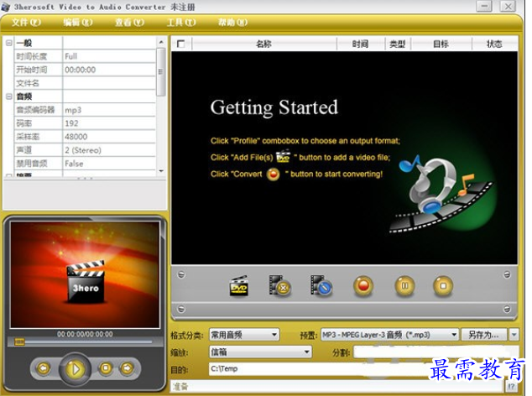Select the 禁用音频 False value
The image size is (532, 396).
pyautogui.click(x=109, y=164)
